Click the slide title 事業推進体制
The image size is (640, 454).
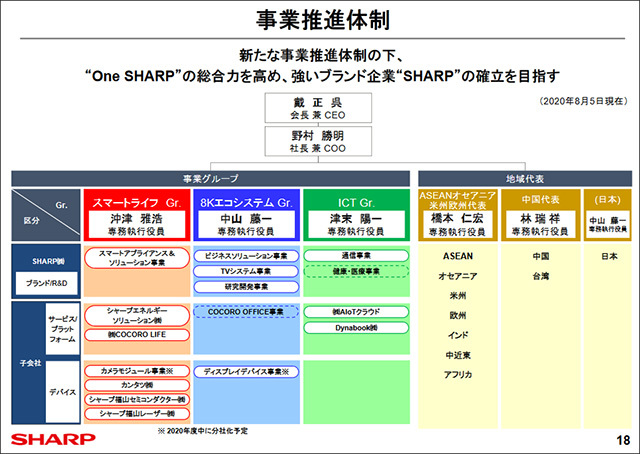(x=322, y=20)
